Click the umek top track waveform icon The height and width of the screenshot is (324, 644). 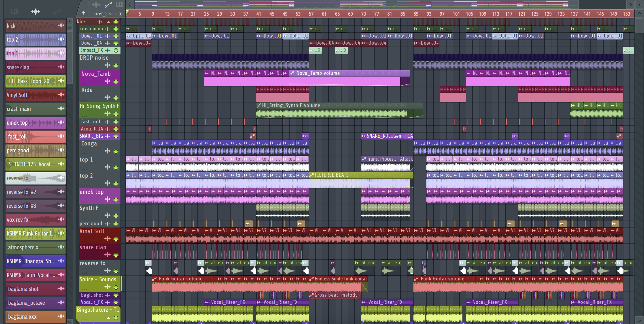[108, 199]
